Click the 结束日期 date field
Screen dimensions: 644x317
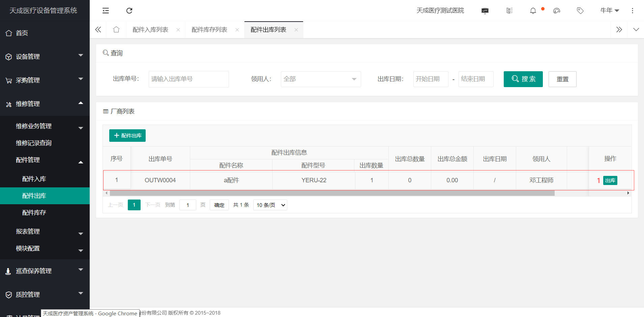pyautogui.click(x=476, y=79)
